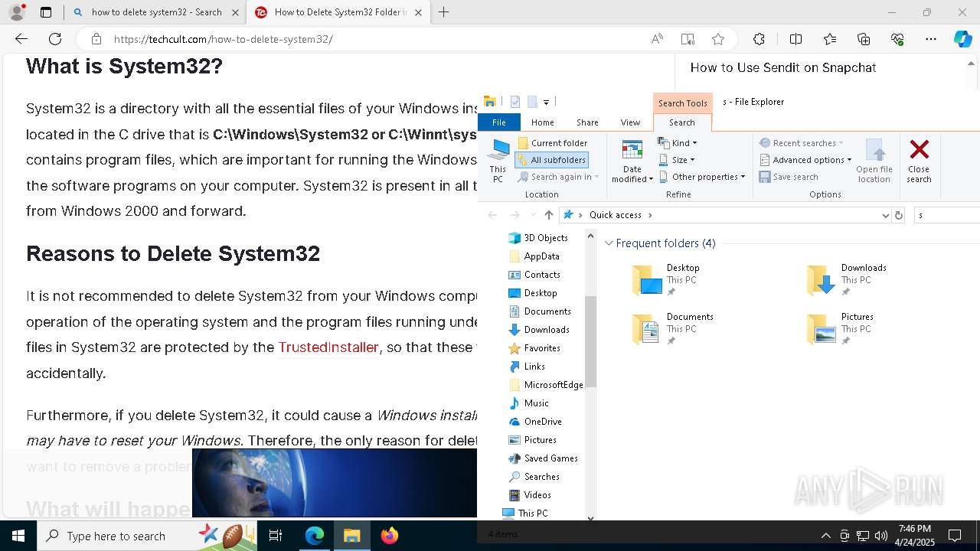The height and width of the screenshot is (551, 980).
Task: Open the Downloads frequent folder
Action: (x=846, y=280)
